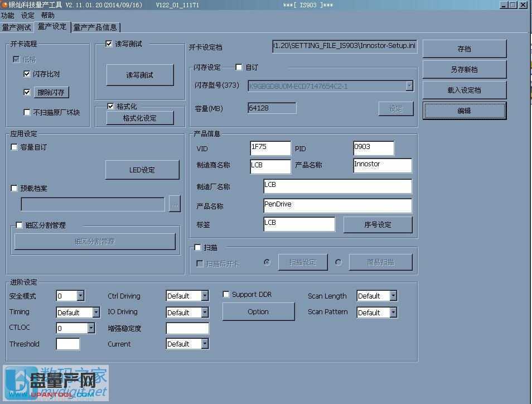Enable the 容量自订 setting
Image resolution: width=532 pixels, height=404 pixels.
[x=14, y=147]
